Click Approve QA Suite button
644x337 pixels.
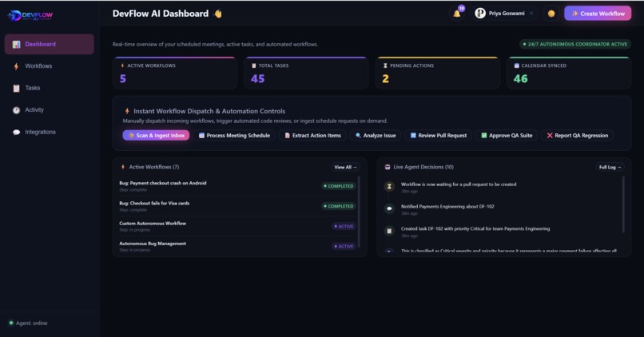pos(507,136)
